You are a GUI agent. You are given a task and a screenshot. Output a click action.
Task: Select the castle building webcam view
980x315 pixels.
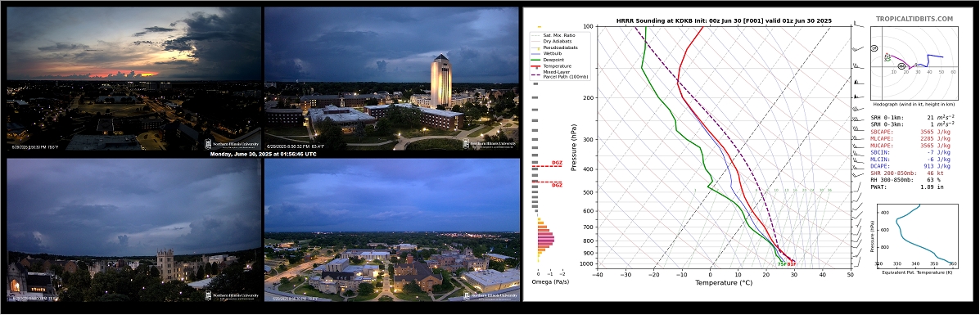click(x=133, y=229)
